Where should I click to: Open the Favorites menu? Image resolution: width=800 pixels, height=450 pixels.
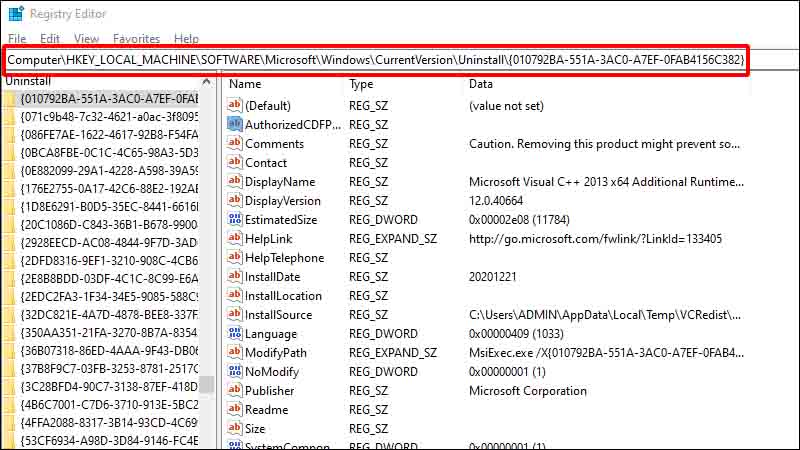136,39
